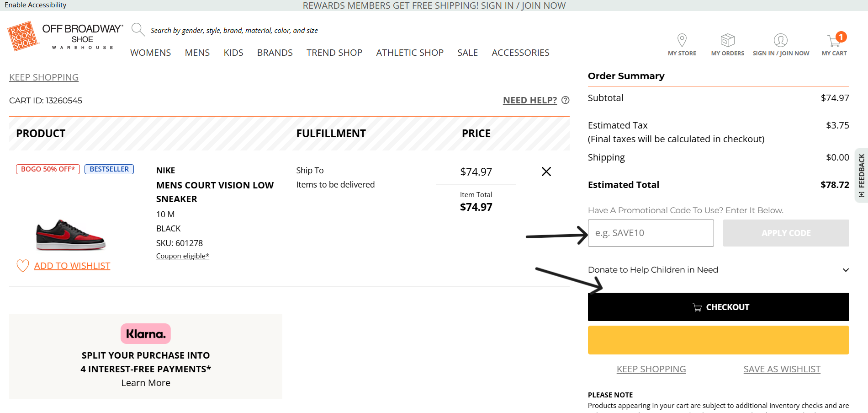
Task: Open the SALE menu
Action: 467,53
